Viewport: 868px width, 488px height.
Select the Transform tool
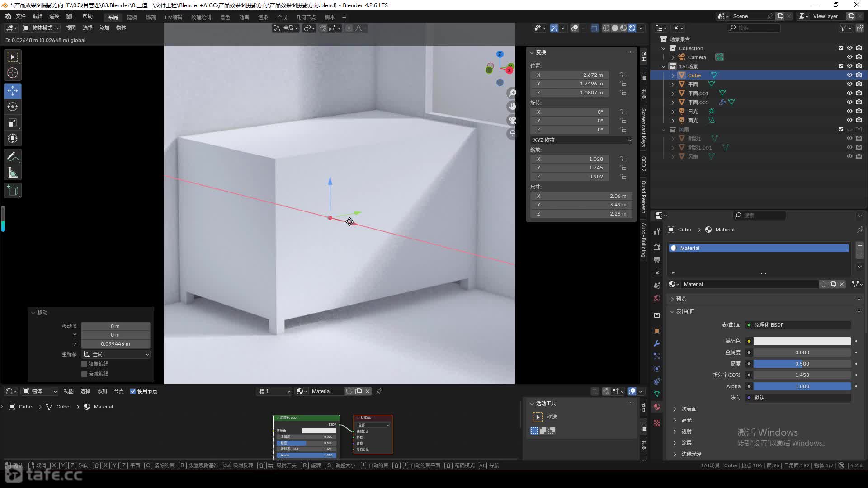point(13,138)
